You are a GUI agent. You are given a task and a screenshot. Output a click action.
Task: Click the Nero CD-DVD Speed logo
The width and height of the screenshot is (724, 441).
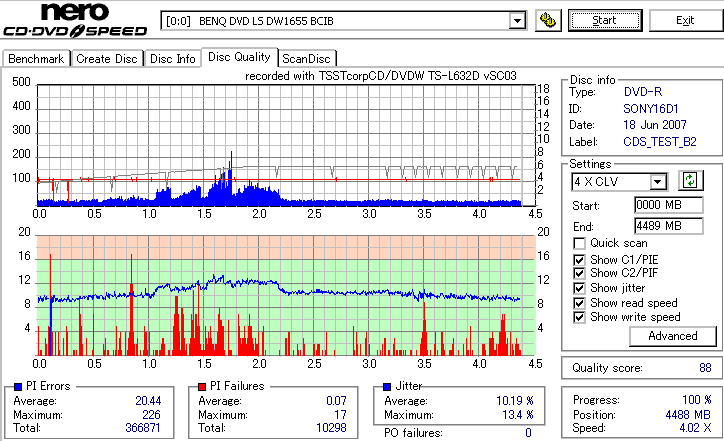(75, 20)
